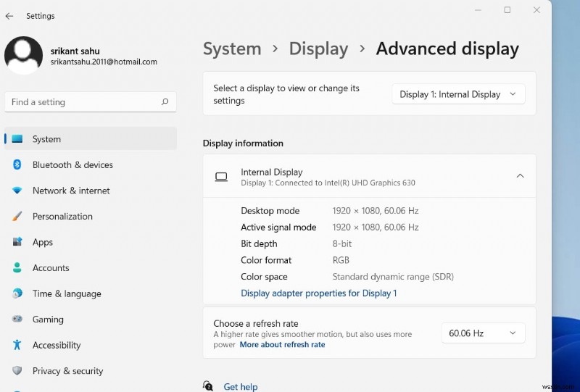Image resolution: width=580 pixels, height=392 pixels.
Task: Click the Get help icon
Action: click(209, 386)
